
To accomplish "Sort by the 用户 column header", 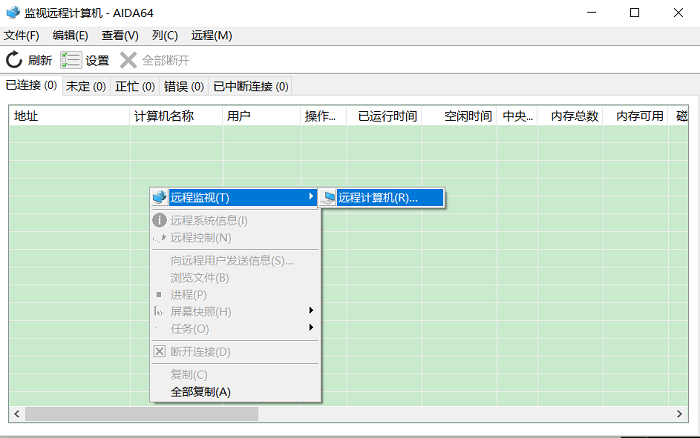I will 262,116.
